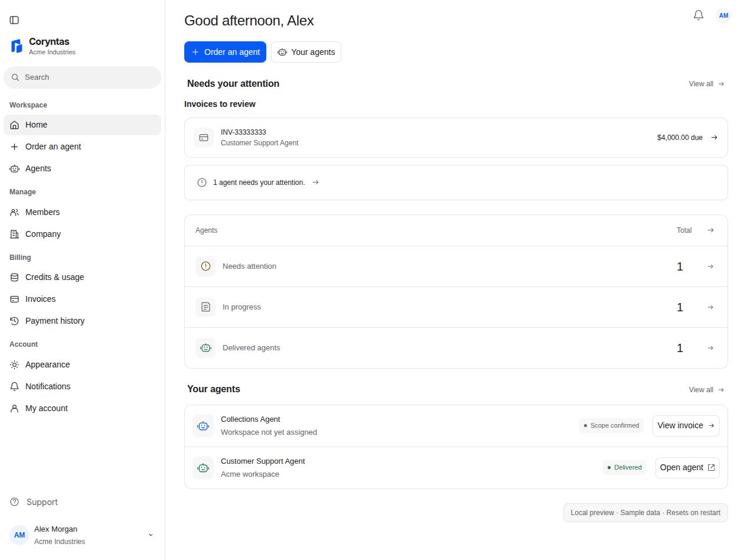Viewport: 747px width, 560px height.
Task: Open Members page from sidebar
Action: (x=82, y=213)
